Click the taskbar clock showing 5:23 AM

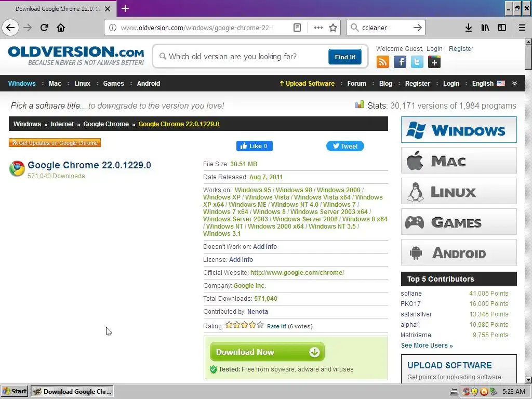point(514,392)
